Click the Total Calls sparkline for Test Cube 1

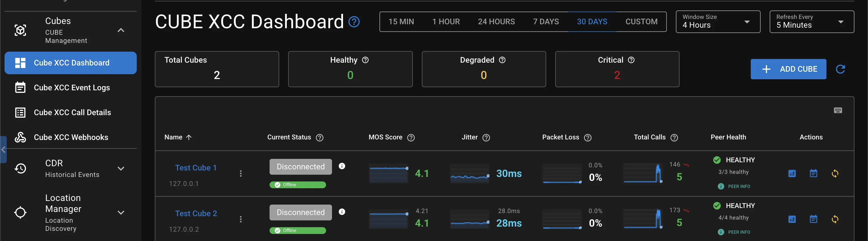pyautogui.click(x=643, y=173)
